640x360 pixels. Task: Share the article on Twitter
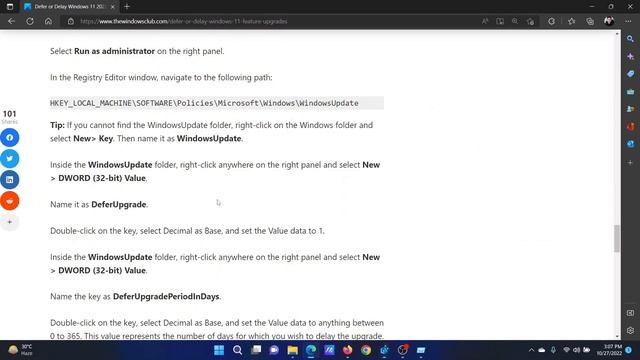(x=9, y=158)
